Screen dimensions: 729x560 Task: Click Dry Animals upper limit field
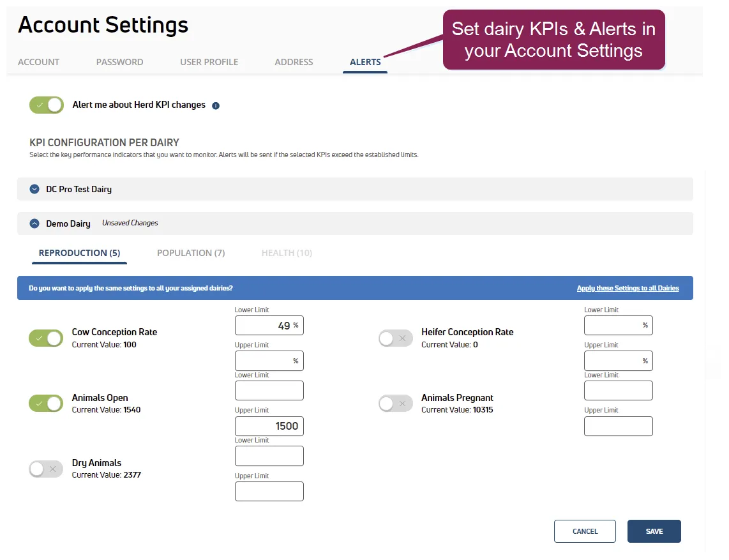click(269, 491)
